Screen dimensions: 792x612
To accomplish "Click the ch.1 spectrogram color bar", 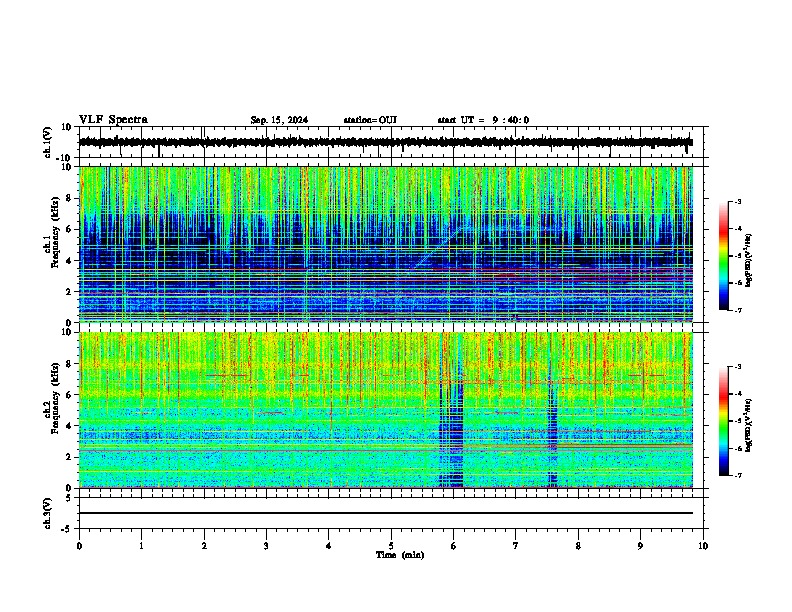I will (724, 256).
